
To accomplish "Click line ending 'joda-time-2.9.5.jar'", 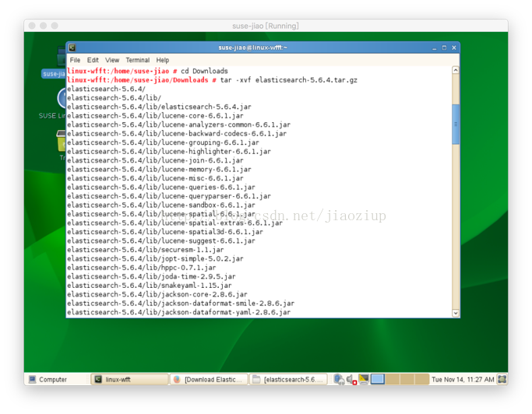I will (151, 276).
